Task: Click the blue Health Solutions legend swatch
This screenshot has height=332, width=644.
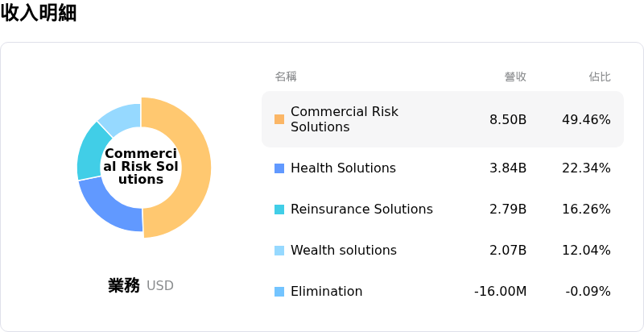Action: click(x=279, y=168)
